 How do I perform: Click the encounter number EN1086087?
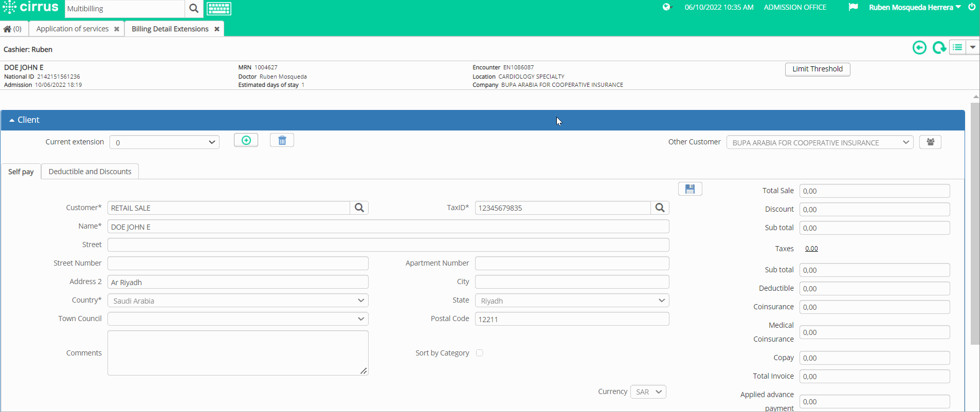point(518,67)
